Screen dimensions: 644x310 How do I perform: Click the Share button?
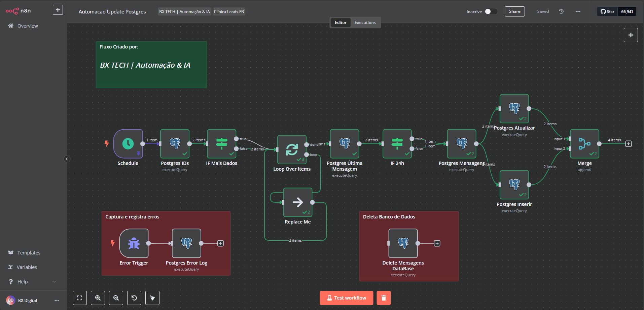514,11
